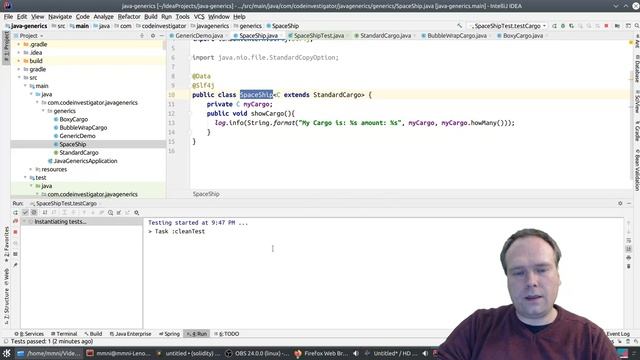640x360 pixels.
Task: Expand the .gradle folder
Action: [x=18, y=44]
